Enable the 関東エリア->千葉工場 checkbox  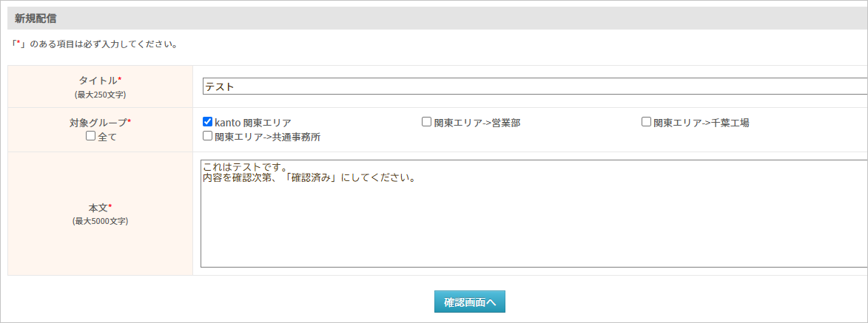(x=646, y=122)
